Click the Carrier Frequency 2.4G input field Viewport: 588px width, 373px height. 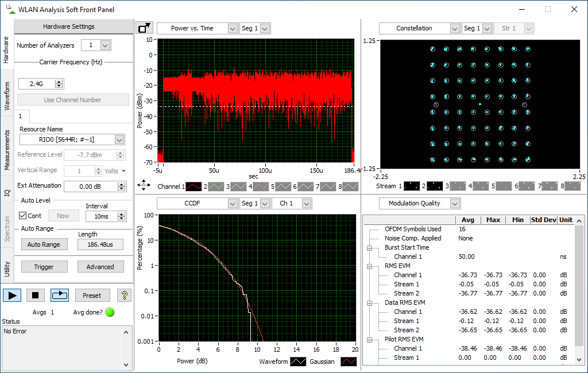pyautogui.click(x=37, y=84)
